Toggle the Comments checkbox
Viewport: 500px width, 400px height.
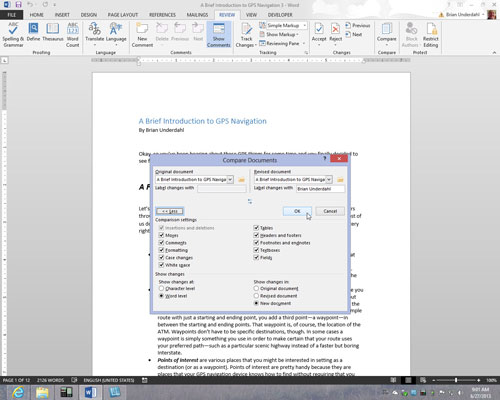(161, 242)
